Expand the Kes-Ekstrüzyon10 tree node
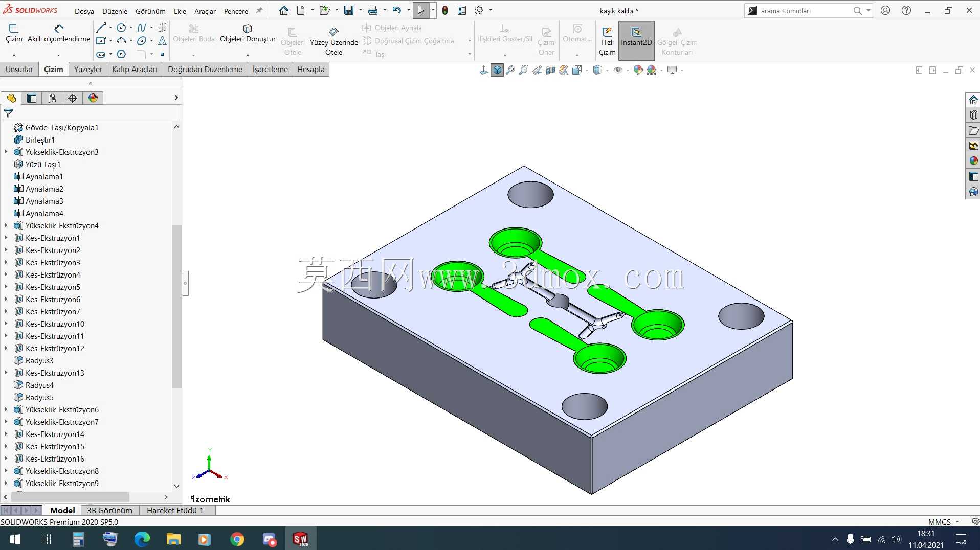Image resolution: width=980 pixels, height=550 pixels. (x=6, y=324)
